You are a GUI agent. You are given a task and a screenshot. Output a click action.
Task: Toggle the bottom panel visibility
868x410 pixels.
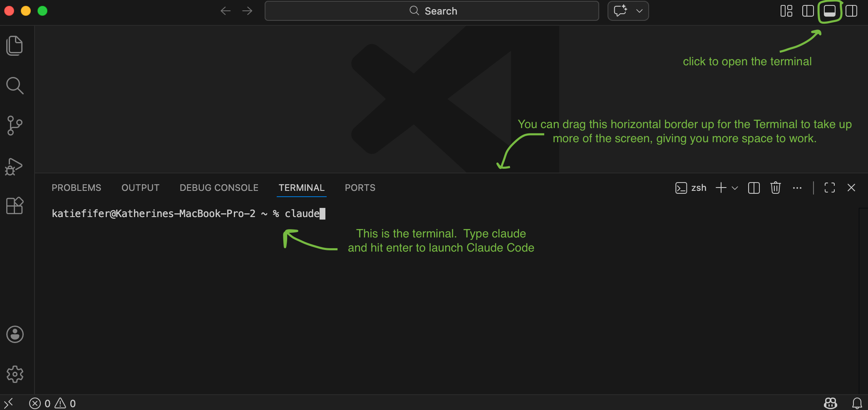tap(829, 11)
